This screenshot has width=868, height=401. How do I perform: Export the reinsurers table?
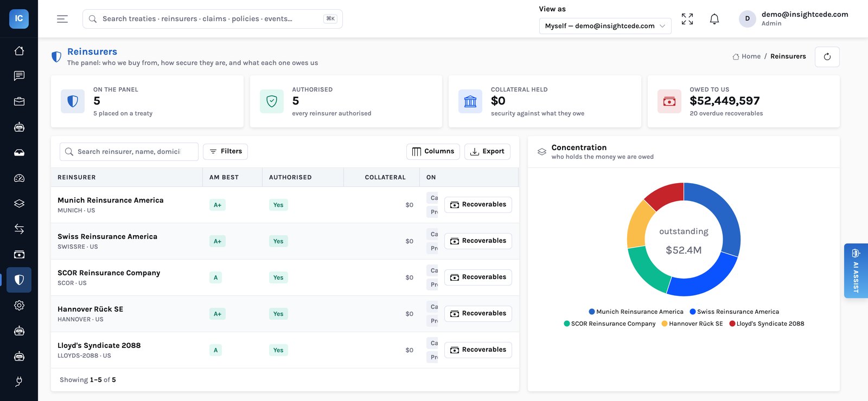click(x=487, y=152)
